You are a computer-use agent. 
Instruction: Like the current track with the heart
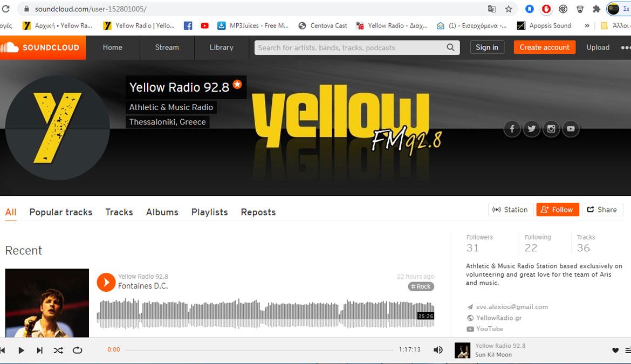coord(615,350)
